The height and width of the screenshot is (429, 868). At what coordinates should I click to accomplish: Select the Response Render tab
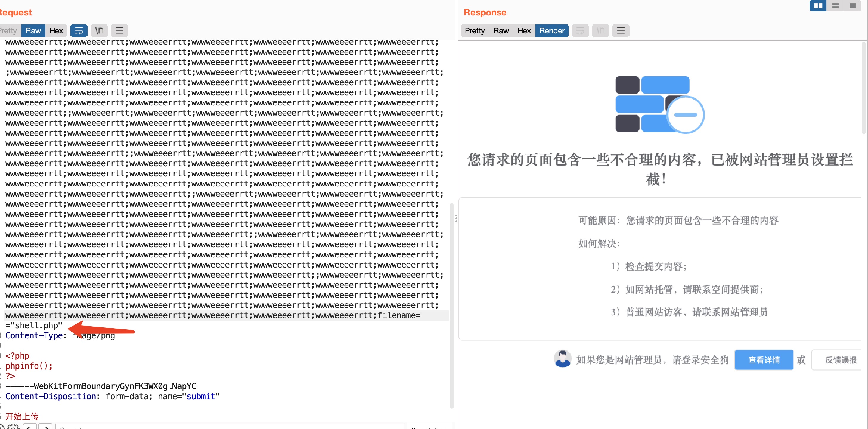pyautogui.click(x=552, y=31)
